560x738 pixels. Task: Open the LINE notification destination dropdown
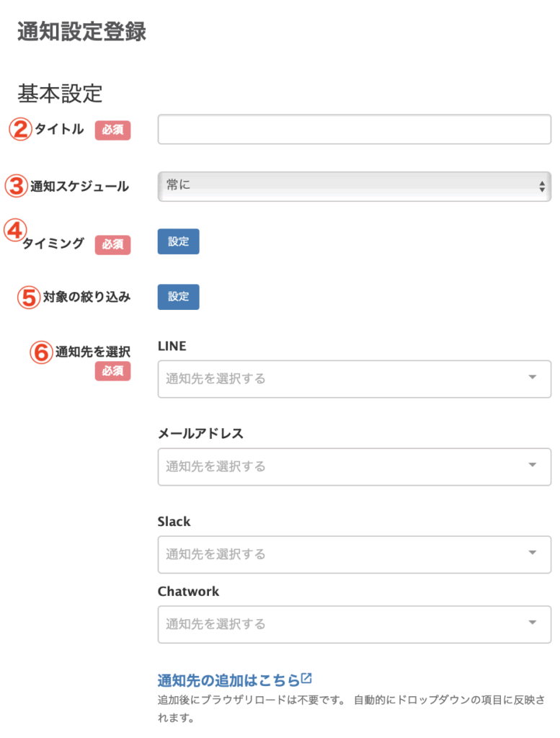[x=354, y=378]
